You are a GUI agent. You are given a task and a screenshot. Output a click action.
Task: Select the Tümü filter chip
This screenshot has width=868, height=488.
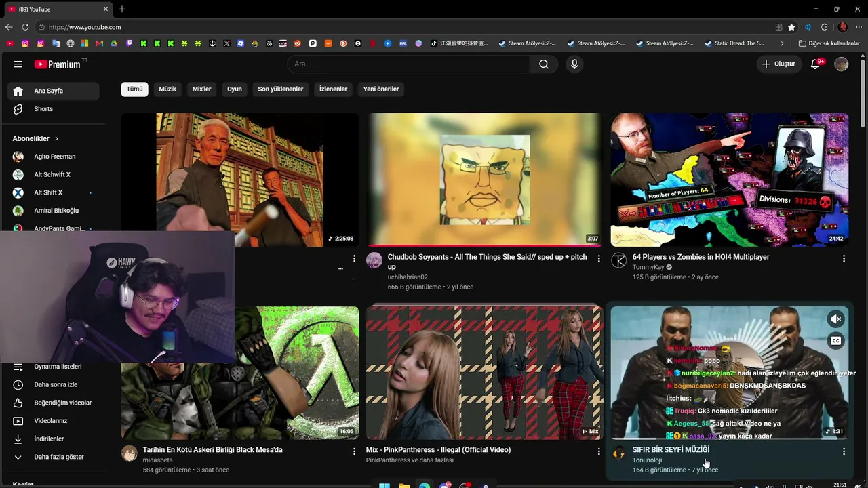tap(135, 89)
